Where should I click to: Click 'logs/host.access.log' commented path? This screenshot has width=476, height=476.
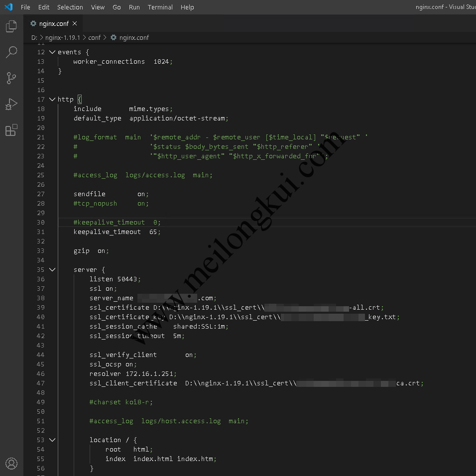click(x=181, y=421)
